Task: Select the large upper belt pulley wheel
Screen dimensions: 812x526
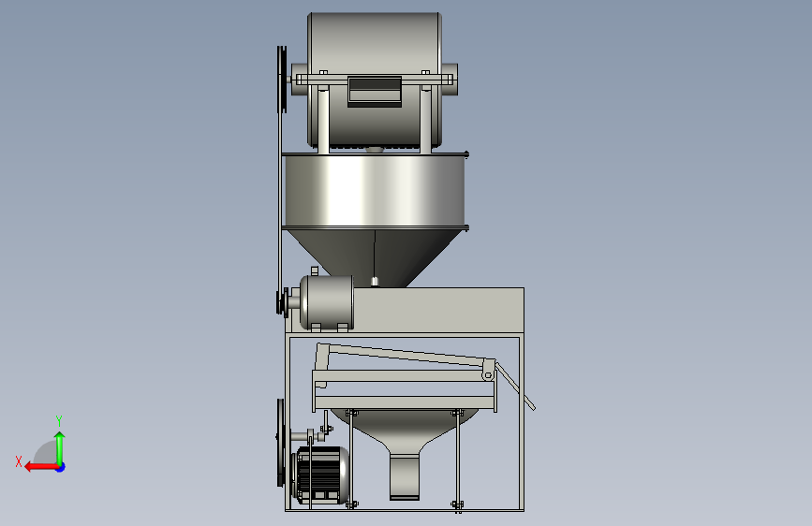Action: coord(281,80)
